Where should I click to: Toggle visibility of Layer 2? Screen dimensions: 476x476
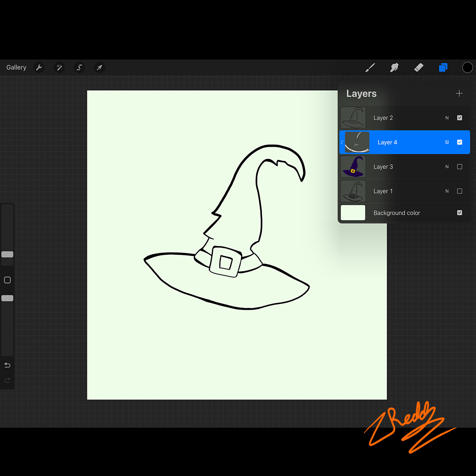coord(460,118)
